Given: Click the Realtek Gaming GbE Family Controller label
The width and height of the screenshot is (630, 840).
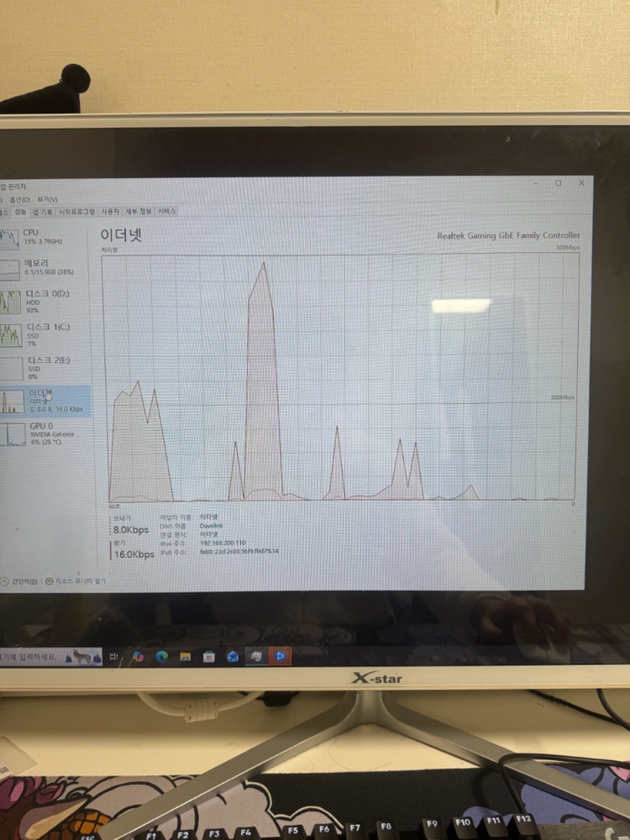Looking at the screenshot, I should (x=508, y=236).
